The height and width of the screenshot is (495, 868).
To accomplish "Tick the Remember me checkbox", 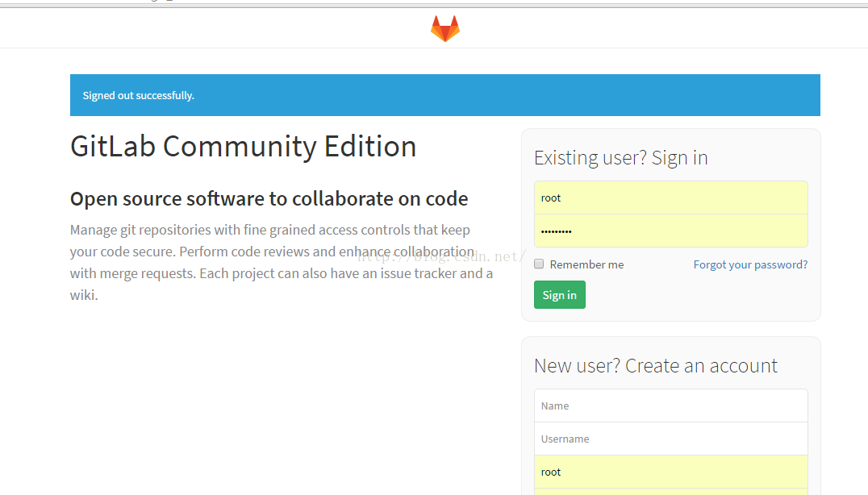I will pyautogui.click(x=539, y=264).
